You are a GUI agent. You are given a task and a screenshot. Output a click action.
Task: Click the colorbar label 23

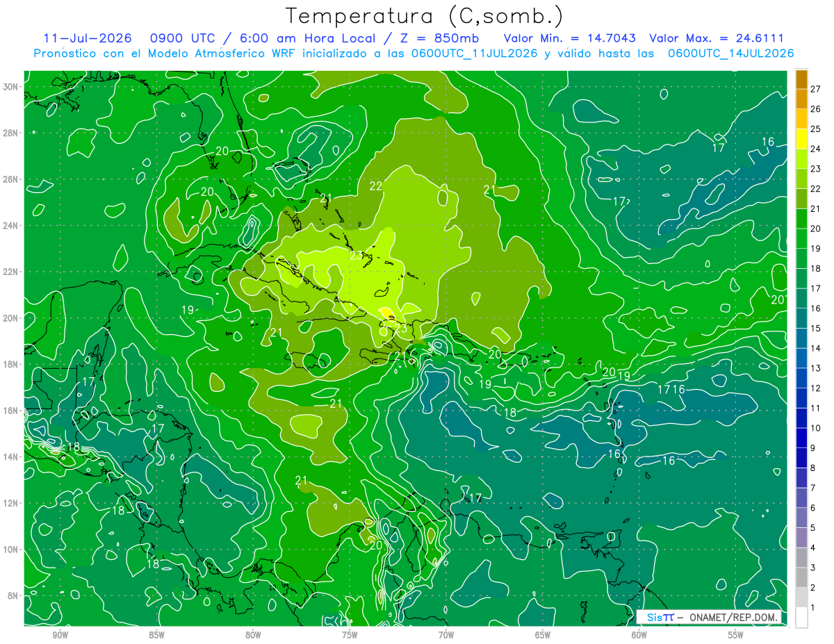[816, 169]
